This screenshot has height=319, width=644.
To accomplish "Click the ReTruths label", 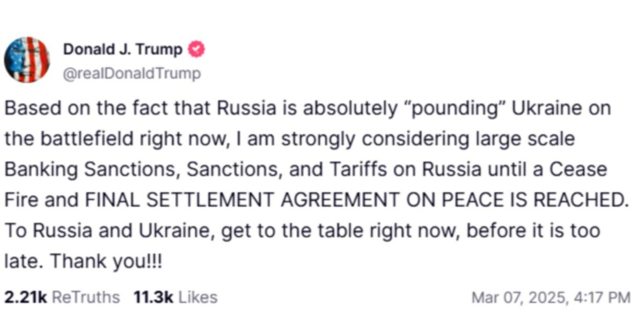I will [x=86, y=297].
